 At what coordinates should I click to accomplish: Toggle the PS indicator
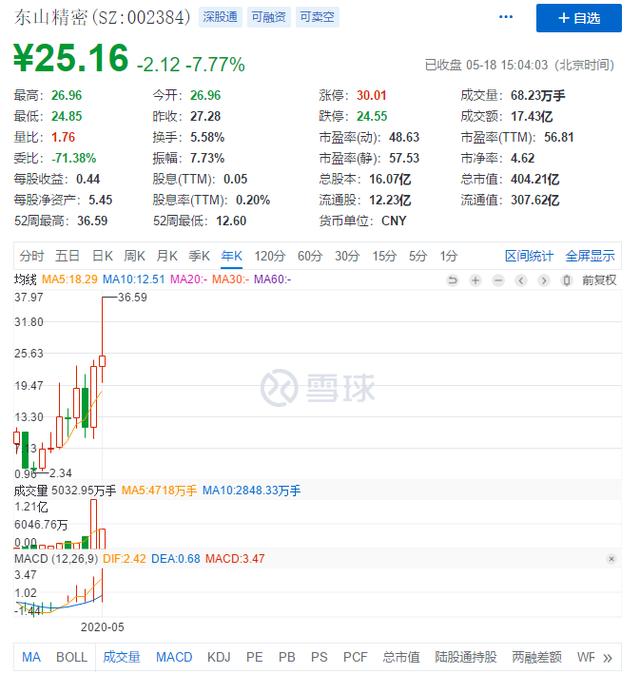tap(319, 658)
